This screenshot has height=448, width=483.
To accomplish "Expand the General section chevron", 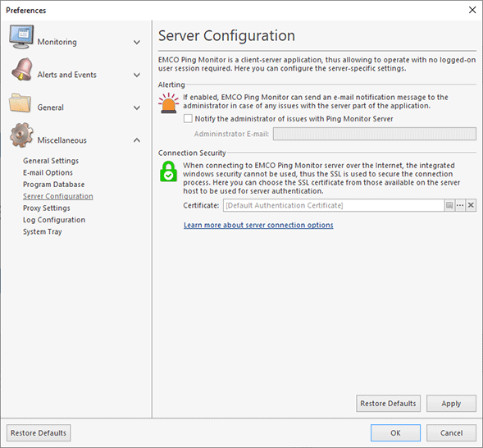I will 137,107.
